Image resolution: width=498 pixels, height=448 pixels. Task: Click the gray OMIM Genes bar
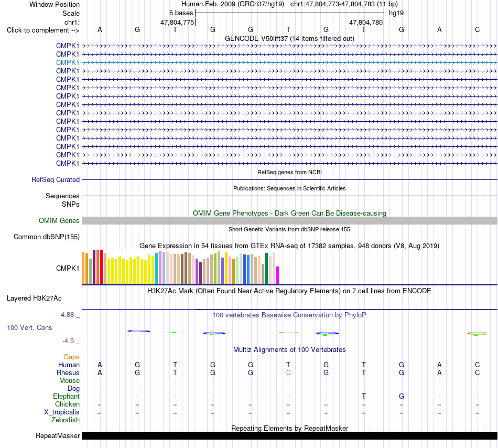[289, 220]
